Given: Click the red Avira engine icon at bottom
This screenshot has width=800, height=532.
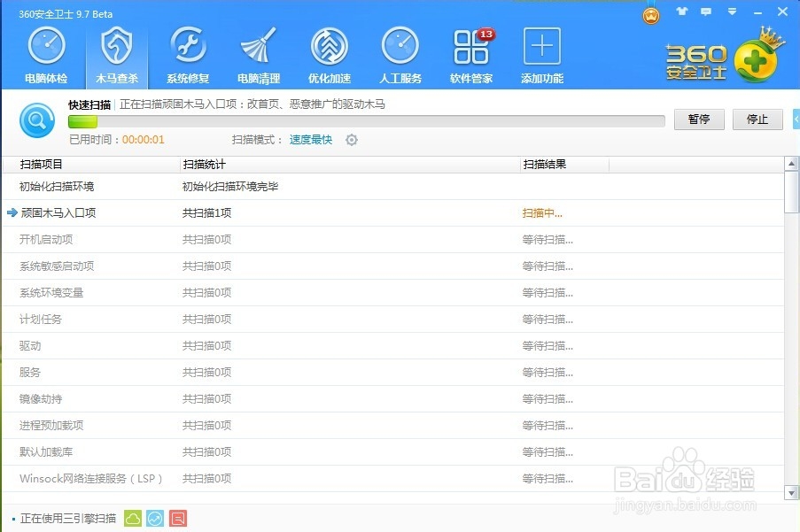Looking at the screenshot, I should [178, 516].
